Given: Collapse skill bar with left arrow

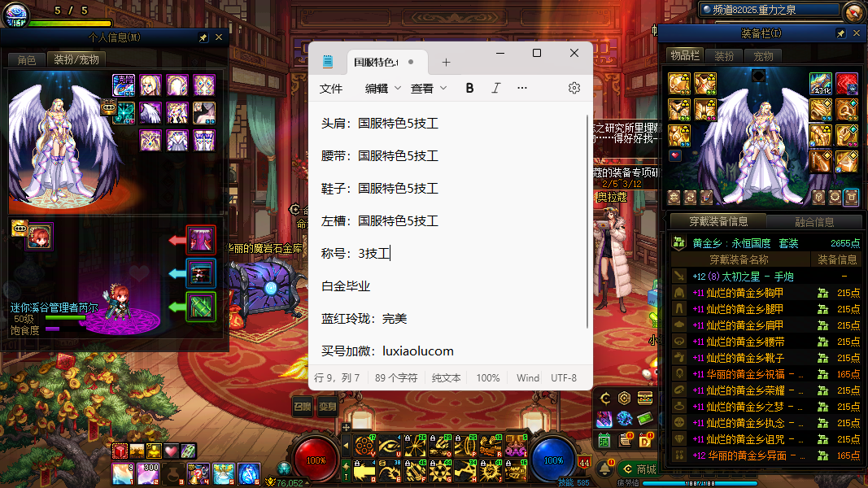Looking at the screenshot, I should 346,445.
